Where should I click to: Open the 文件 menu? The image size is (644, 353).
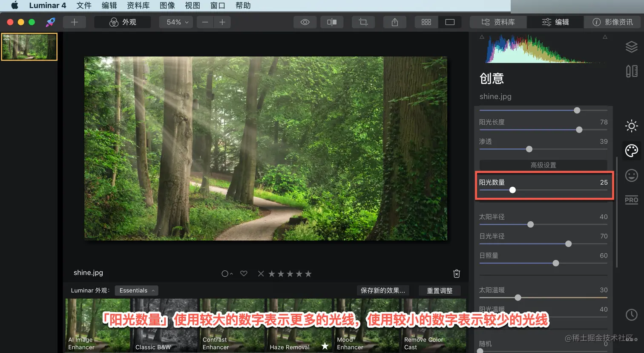coord(84,6)
